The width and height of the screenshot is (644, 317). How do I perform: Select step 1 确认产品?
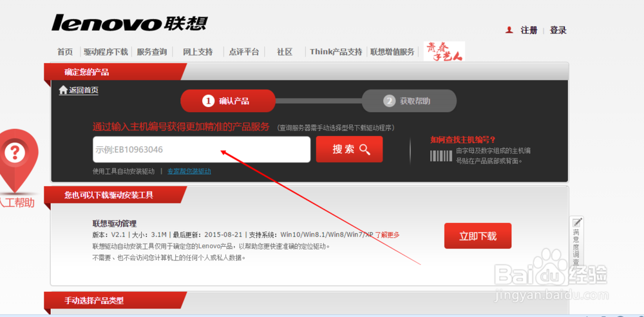(227, 101)
